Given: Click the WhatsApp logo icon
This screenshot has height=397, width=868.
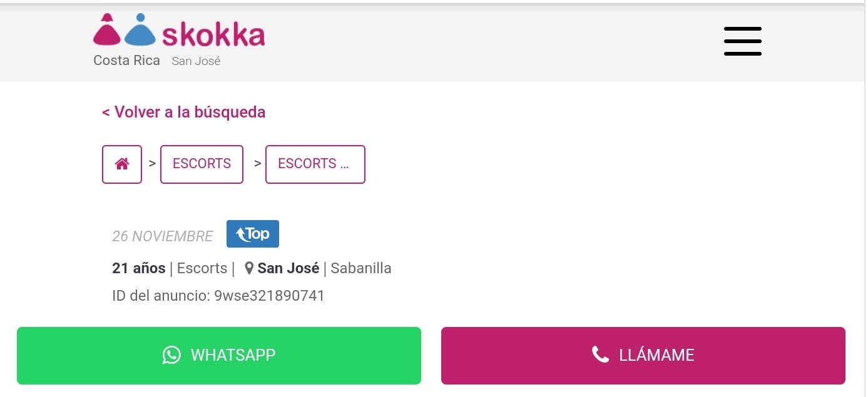Looking at the screenshot, I should point(171,355).
